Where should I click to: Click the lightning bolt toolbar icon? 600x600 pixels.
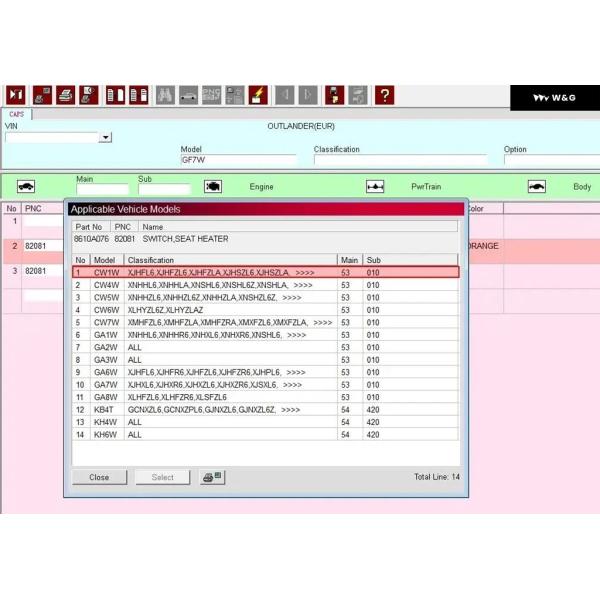(x=258, y=95)
